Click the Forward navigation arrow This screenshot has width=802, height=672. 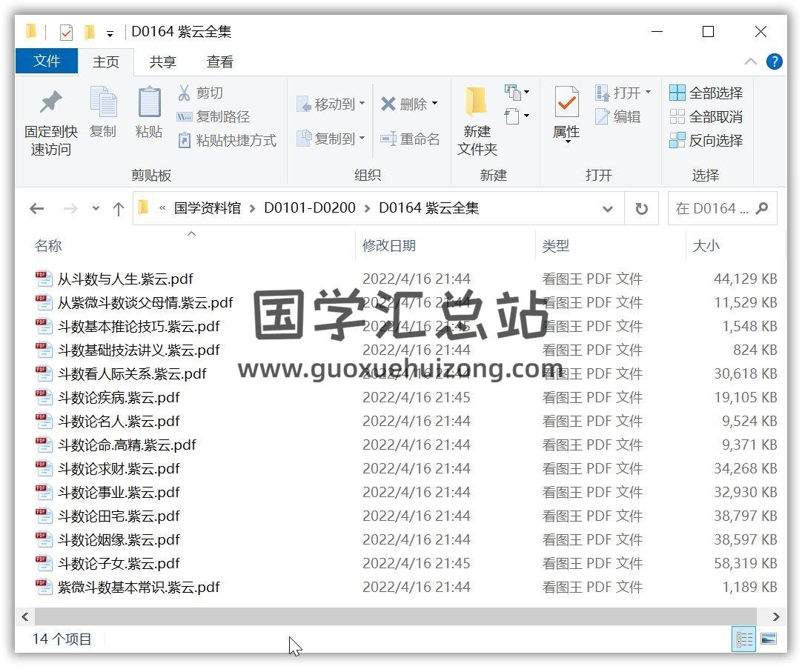(70, 208)
